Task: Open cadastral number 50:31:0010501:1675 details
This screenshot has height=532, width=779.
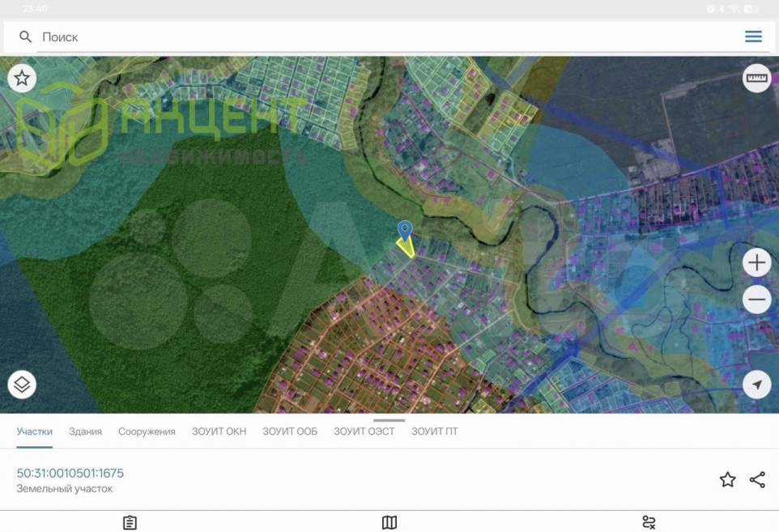Action: [70, 474]
